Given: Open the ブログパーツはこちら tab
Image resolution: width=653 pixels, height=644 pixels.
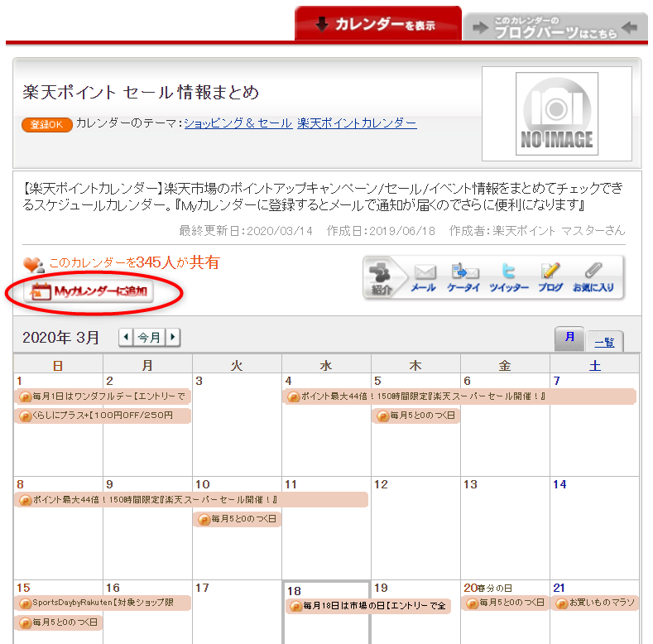Looking at the screenshot, I should 555,27.
